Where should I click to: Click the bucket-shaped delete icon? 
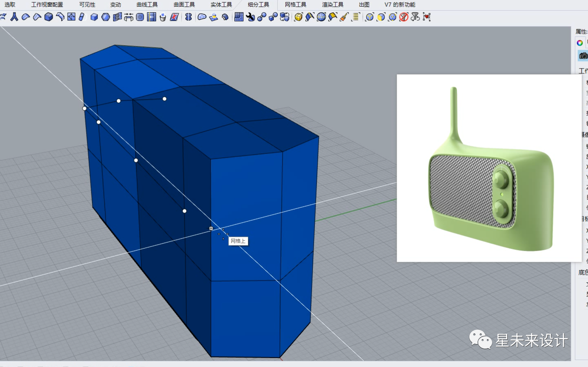pyautogui.click(x=163, y=17)
